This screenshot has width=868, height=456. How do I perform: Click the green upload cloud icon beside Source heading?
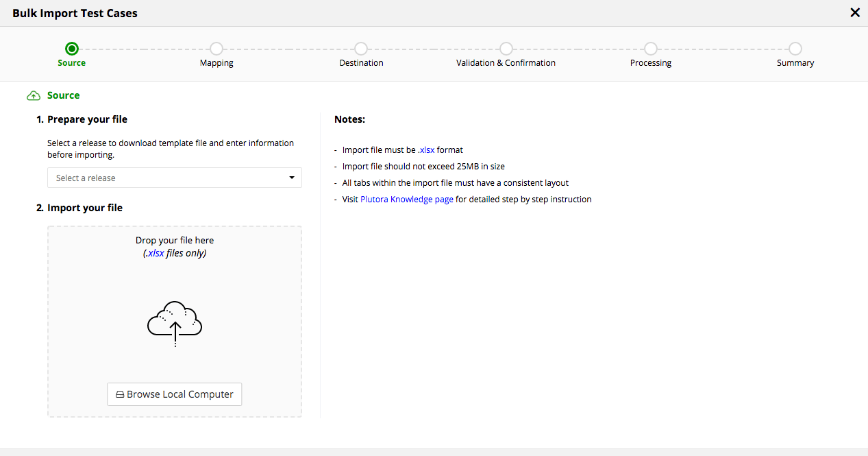point(33,95)
